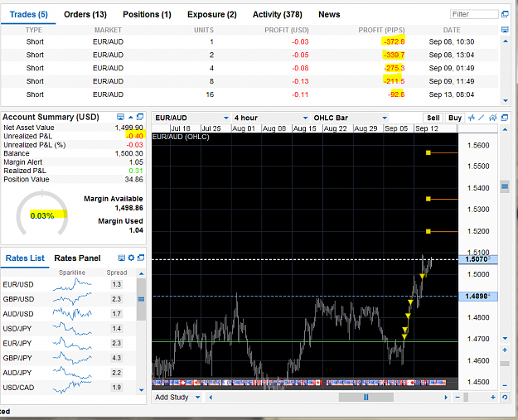
Task: Click the Buy button on chart
Action: [x=455, y=118]
